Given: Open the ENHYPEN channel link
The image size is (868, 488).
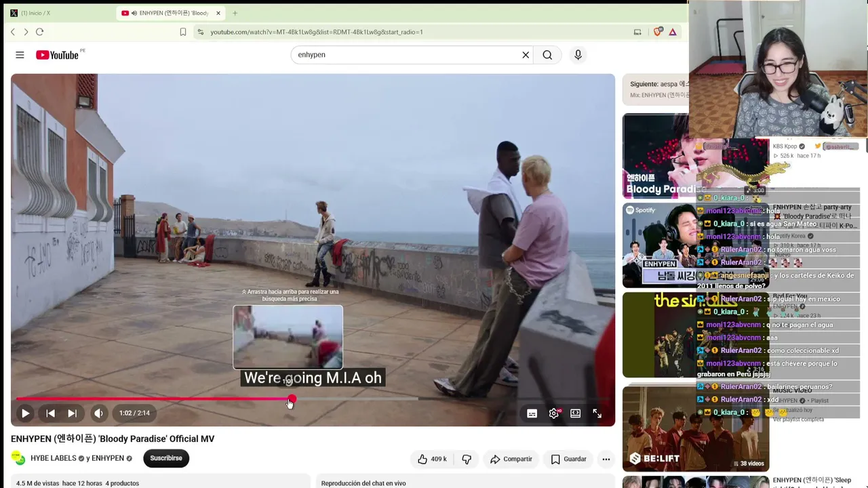Looking at the screenshot, I should coord(108,458).
